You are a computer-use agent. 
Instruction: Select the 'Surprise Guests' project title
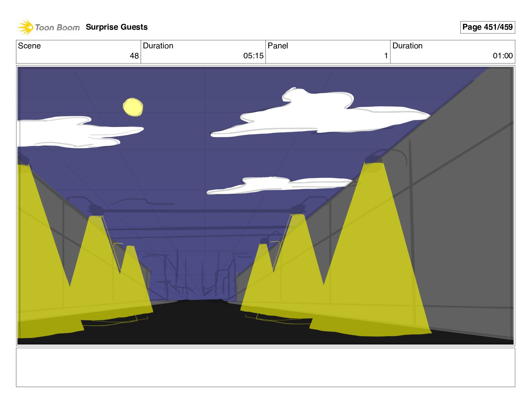pyautogui.click(x=117, y=27)
